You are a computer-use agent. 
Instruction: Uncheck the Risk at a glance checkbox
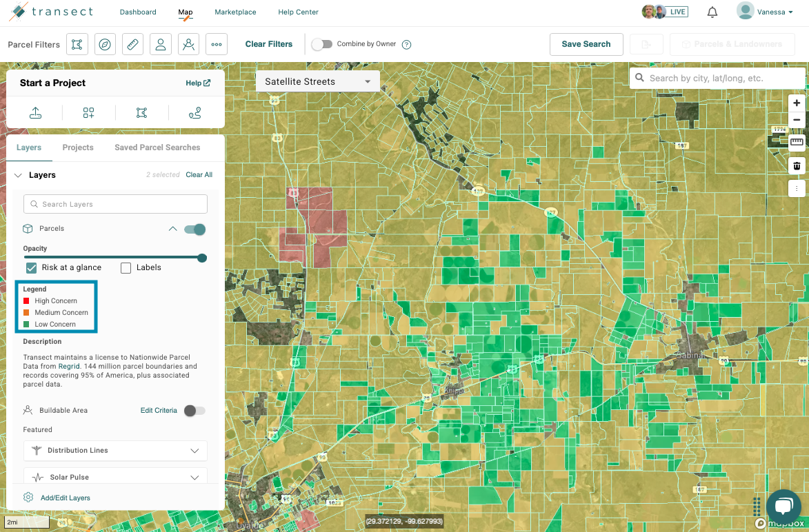click(32, 268)
